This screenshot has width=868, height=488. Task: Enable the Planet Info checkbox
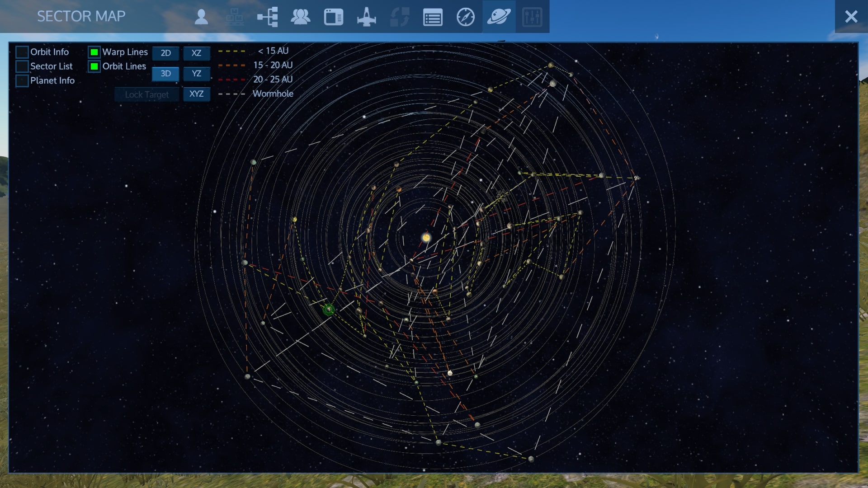[x=22, y=81]
